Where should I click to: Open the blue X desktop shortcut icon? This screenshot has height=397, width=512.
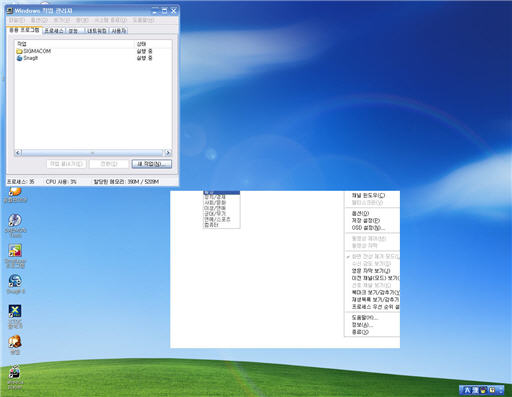tap(15, 316)
